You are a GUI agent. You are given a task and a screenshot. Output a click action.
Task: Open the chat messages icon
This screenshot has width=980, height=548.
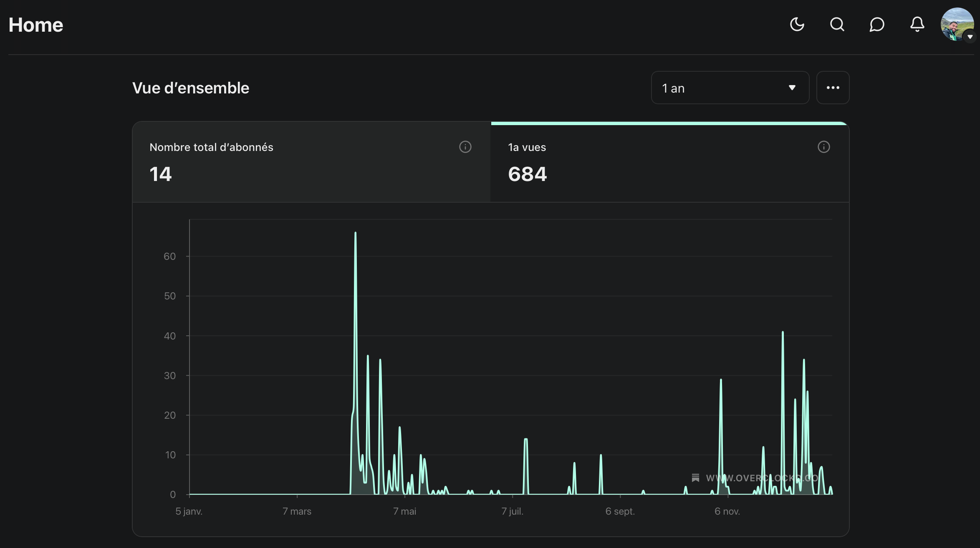click(x=877, y=25)
